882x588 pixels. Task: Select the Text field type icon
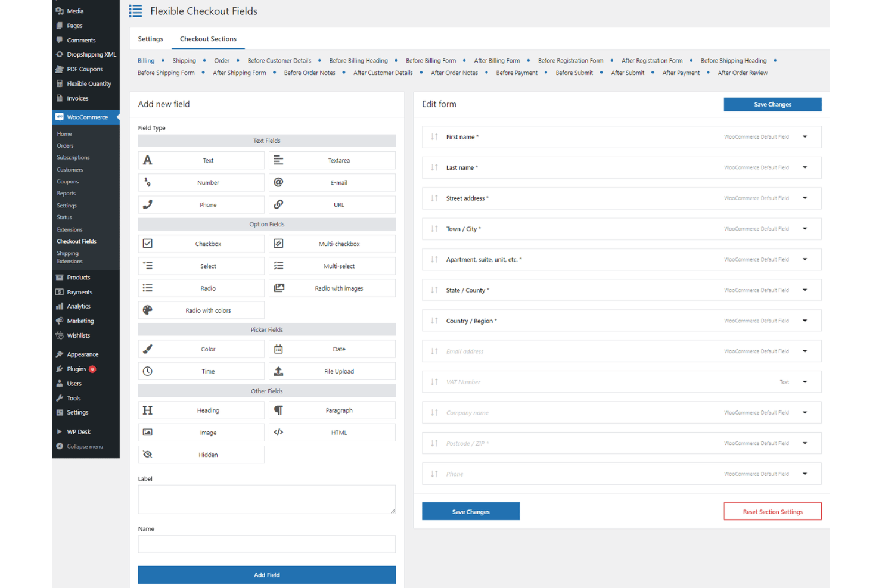pyautogui.click(x=148, y=160)
